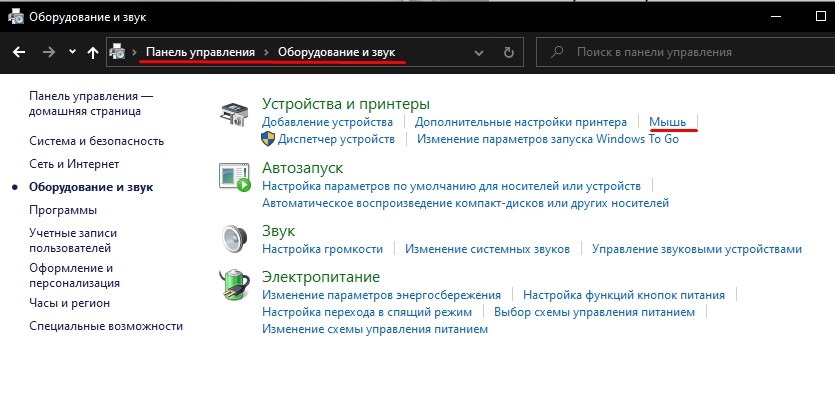Open the recent locations dropdown arrow
Viewport: 835px width, 410px height.
[x=72, y=52]
